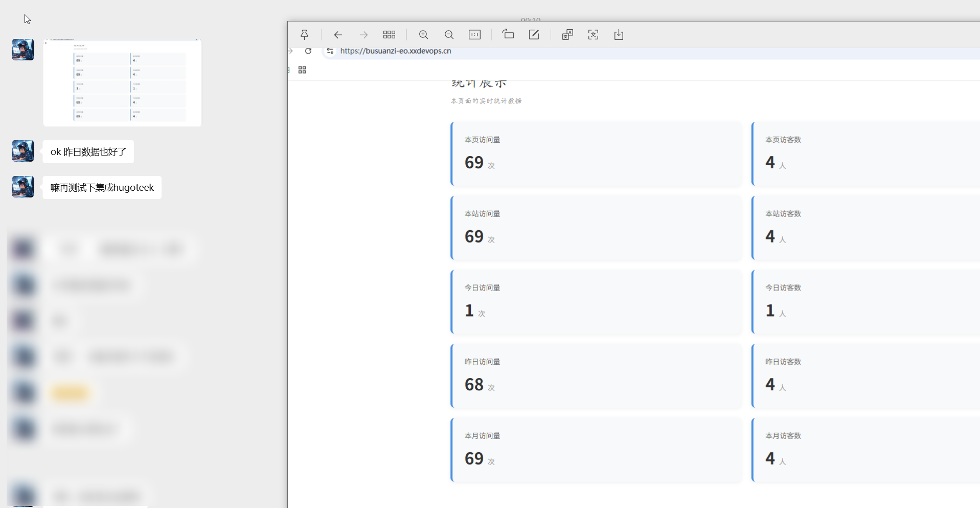Zoom out of the image

click(449, 35)
